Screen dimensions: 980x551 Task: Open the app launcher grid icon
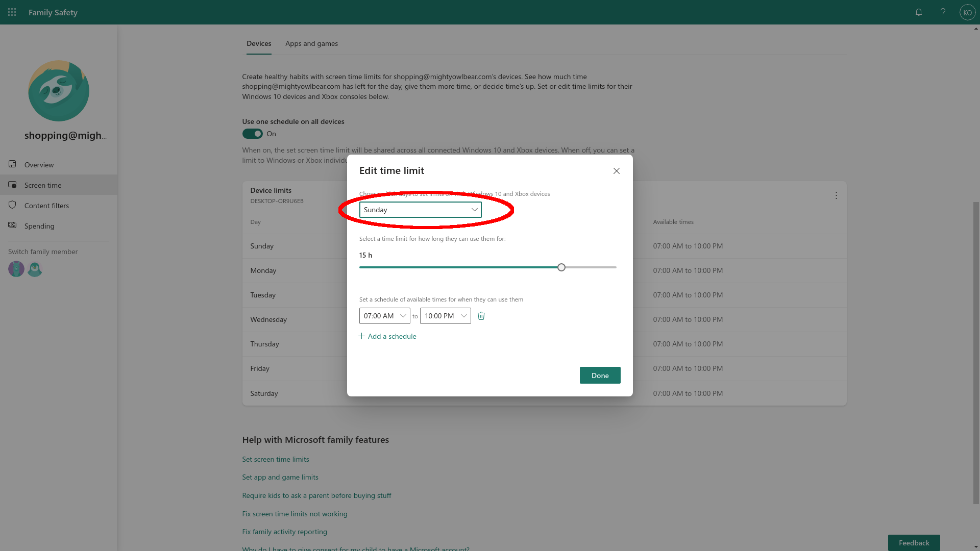[12, 12]
